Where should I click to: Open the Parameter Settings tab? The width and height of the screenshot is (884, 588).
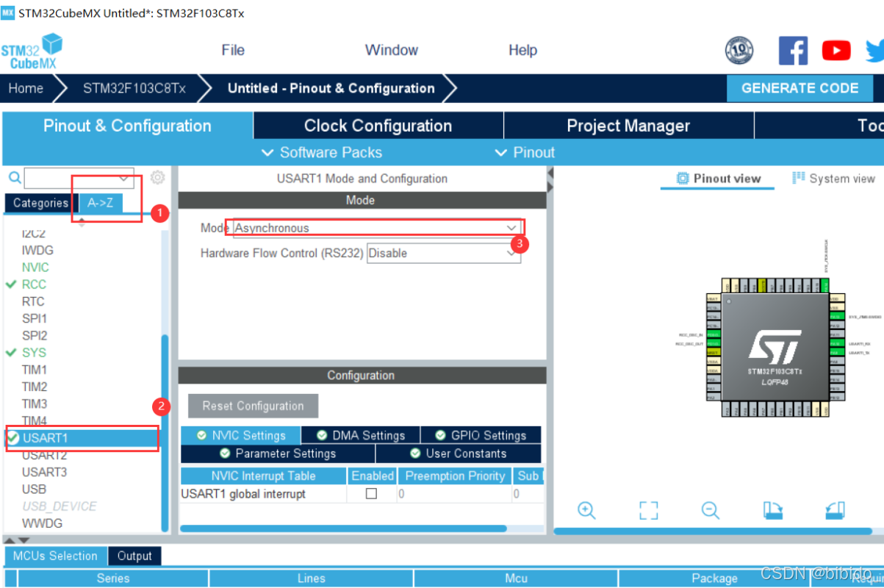click(278, 453)
